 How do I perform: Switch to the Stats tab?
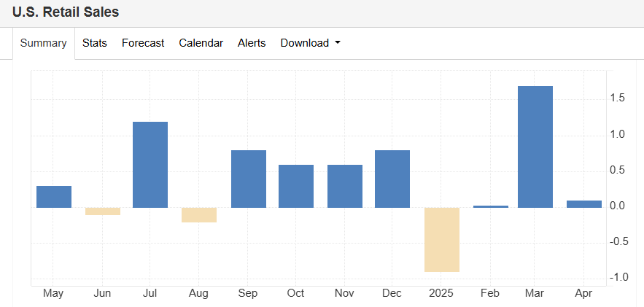click(x=95, y=43)
